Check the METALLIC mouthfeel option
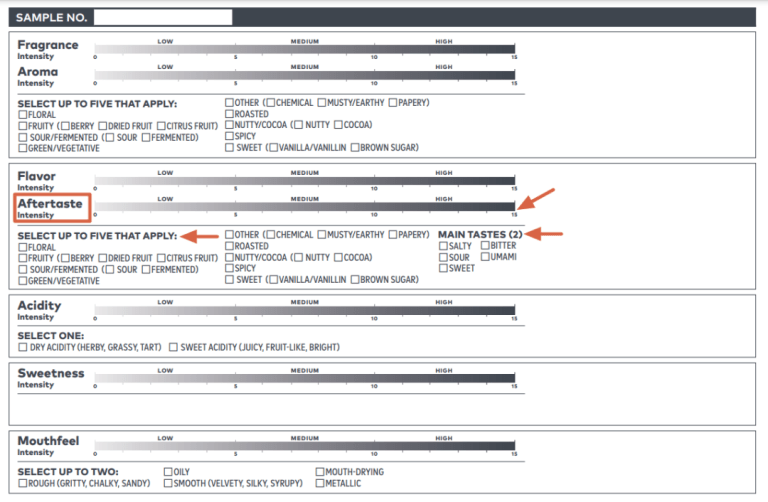Viewport: 768px width, 502px height. [319, 484]
